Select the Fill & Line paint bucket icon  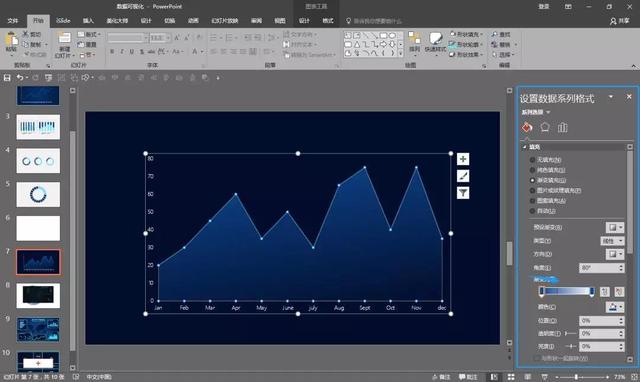527,127
